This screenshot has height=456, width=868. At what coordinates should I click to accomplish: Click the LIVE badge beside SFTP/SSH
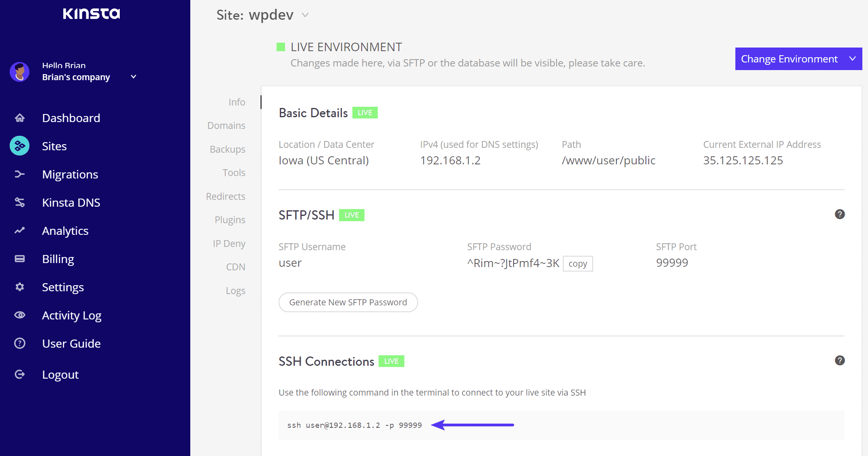[x=352, y=215]
